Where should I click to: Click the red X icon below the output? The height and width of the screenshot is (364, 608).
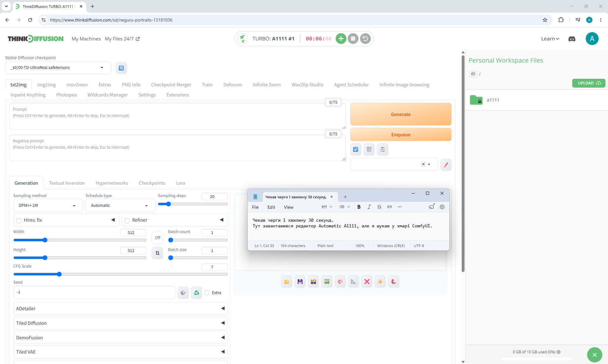point(367,281)
